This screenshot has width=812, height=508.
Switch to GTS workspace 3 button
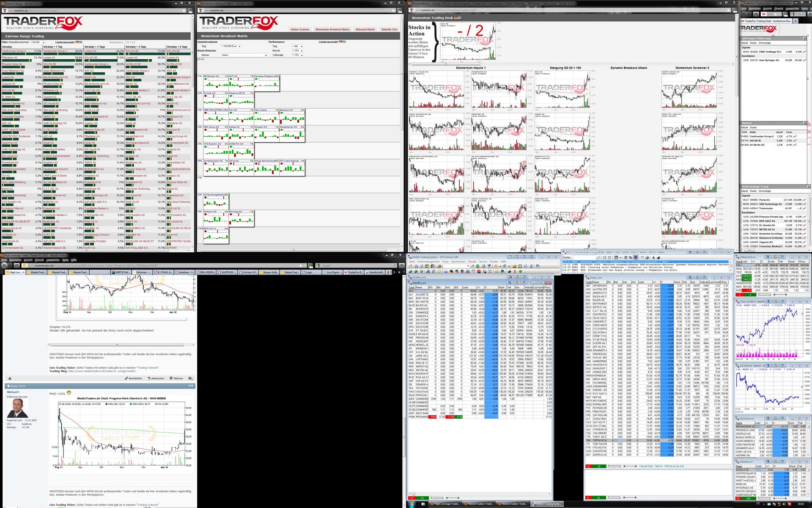[x=524, y=257]
